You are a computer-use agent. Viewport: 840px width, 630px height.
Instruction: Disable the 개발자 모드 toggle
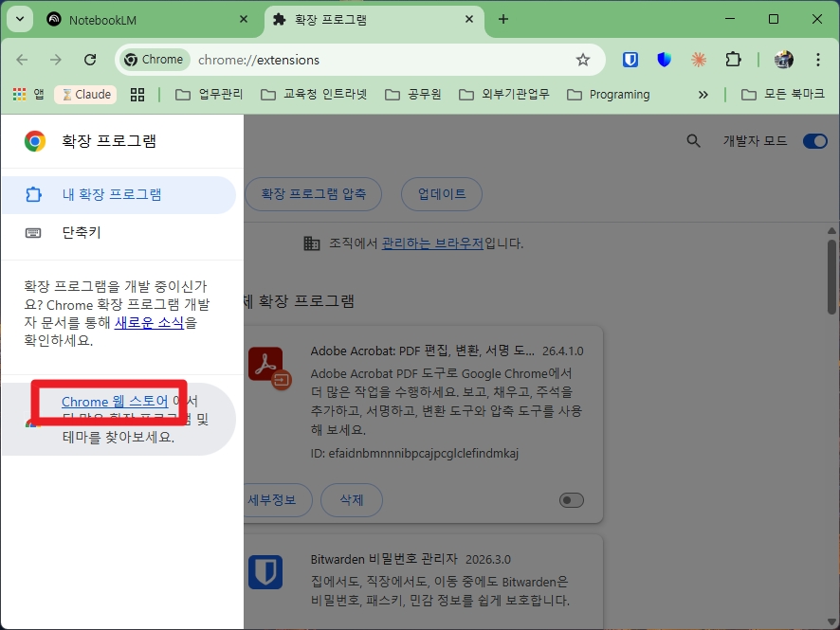[x=813, y=138]
